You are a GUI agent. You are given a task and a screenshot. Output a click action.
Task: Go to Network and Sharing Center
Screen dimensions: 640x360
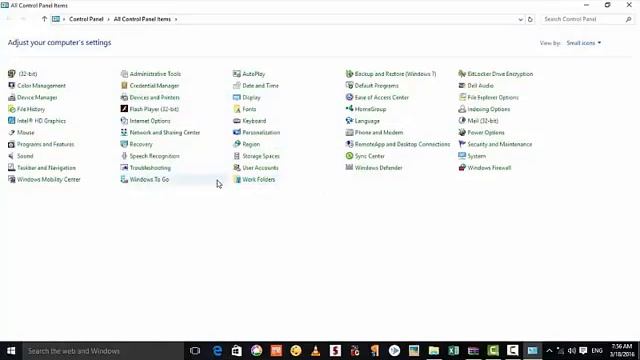pos(165,133)
